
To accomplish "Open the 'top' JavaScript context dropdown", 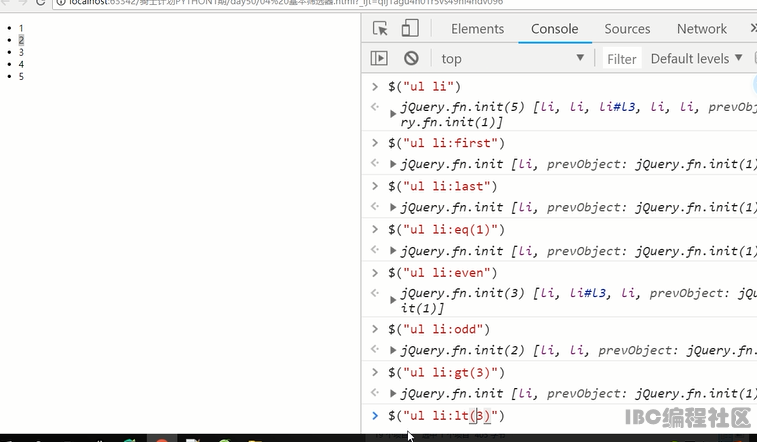I will 512,59.
